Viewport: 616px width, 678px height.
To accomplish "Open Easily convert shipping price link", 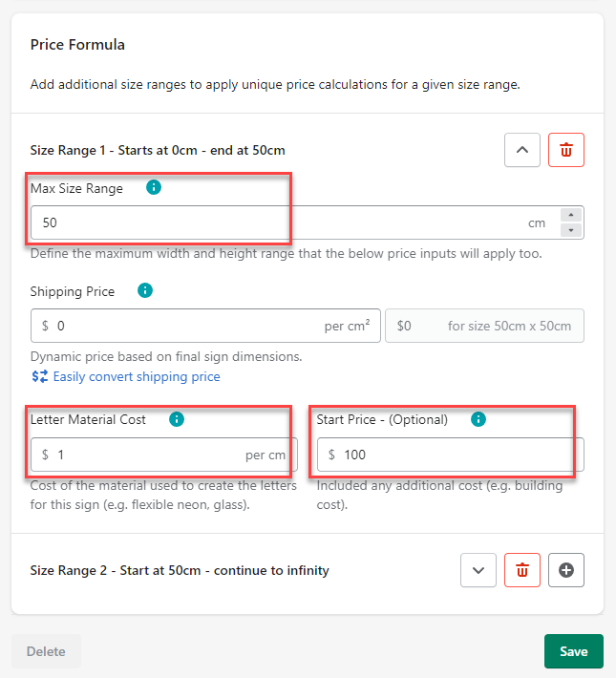I will coord(136,376).
